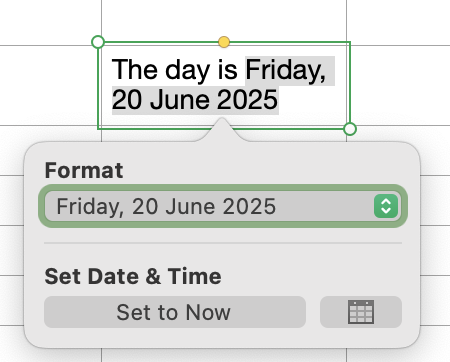This screenshot has height=362, width=450.
Task: Place cursor in the words The day is
Action: (x=174, y=70)
